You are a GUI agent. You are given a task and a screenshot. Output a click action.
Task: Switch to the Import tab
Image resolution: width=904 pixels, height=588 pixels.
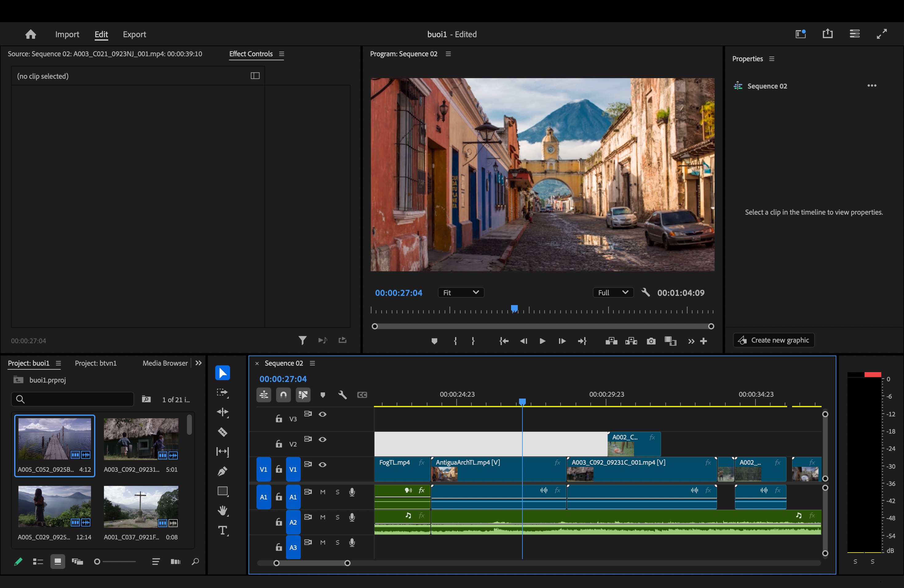67,34
